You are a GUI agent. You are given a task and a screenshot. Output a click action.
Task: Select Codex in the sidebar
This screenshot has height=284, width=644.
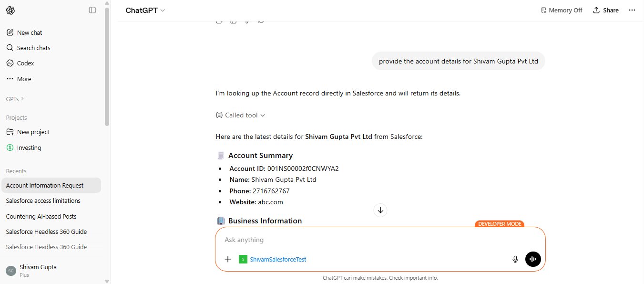[25, 63]
